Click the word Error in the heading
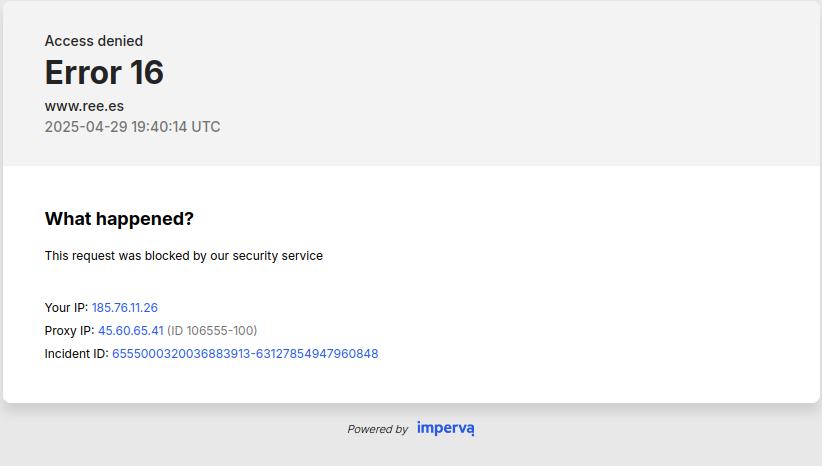The height and width of the screenshot is (466, 822). pos(83,72)
